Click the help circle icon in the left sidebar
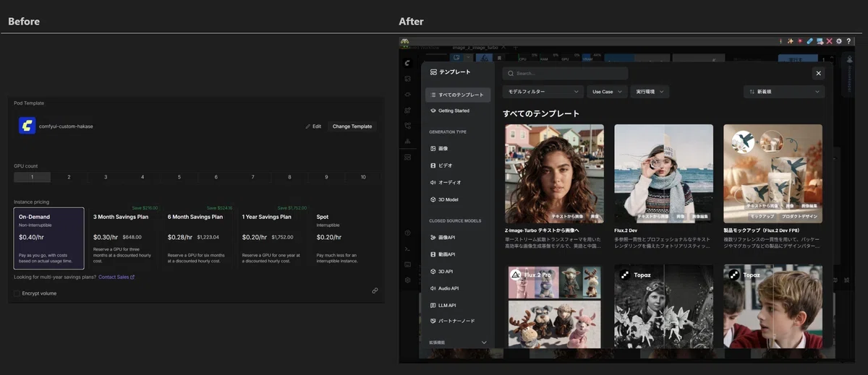Viewport: 868px width, 375px height. pyautogui.click(x=409, y=233)
